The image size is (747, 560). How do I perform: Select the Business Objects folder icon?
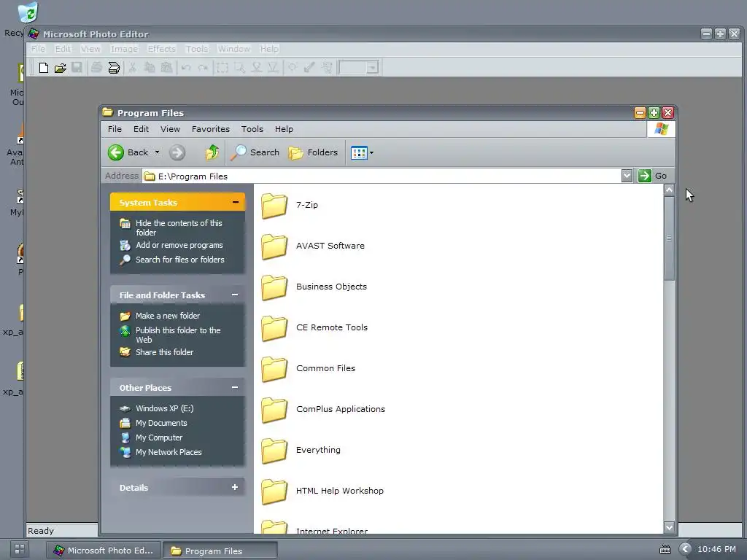pyautogui.click(x=274, y=287)
